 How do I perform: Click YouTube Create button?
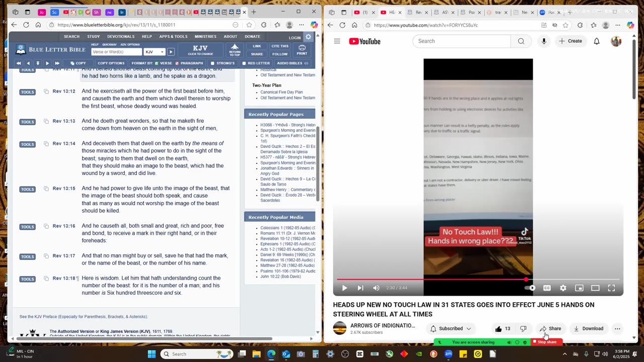[570, 41]
